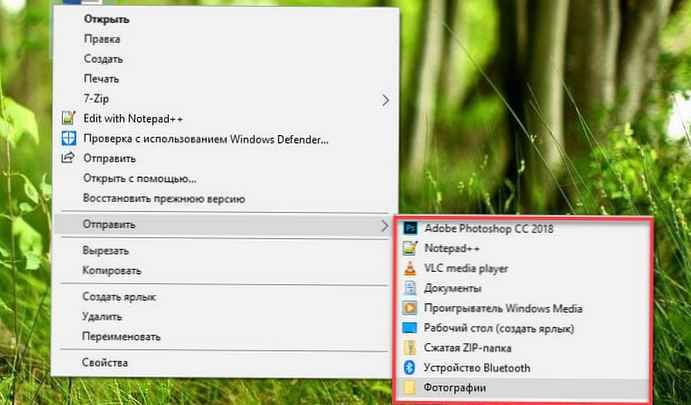
Task: Send to Adobe Photoshop CC 2018
Action: point(489,228)
